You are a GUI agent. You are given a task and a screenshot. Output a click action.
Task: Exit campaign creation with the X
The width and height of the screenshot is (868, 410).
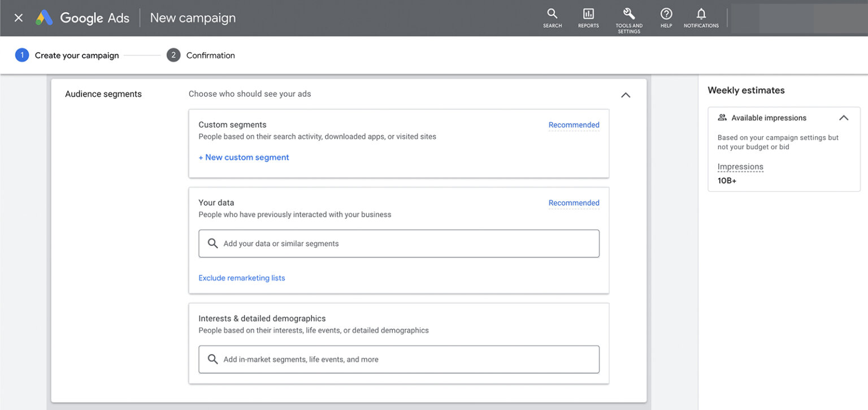[18, 18]
